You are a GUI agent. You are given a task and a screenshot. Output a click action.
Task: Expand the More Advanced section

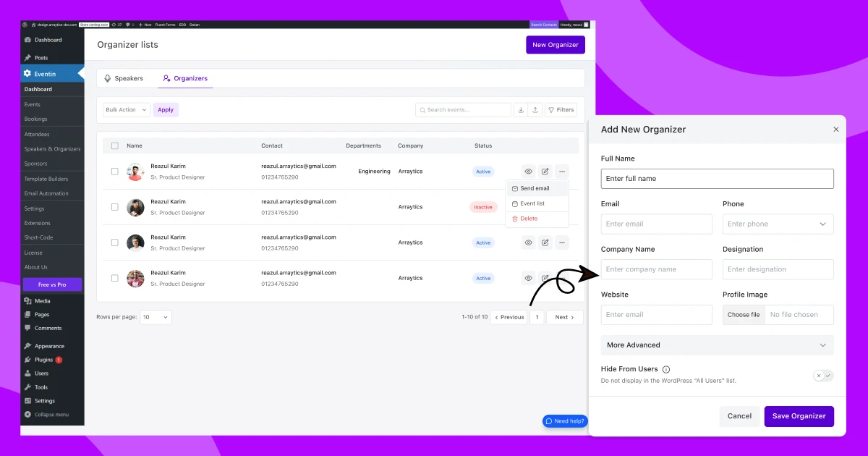717,345
